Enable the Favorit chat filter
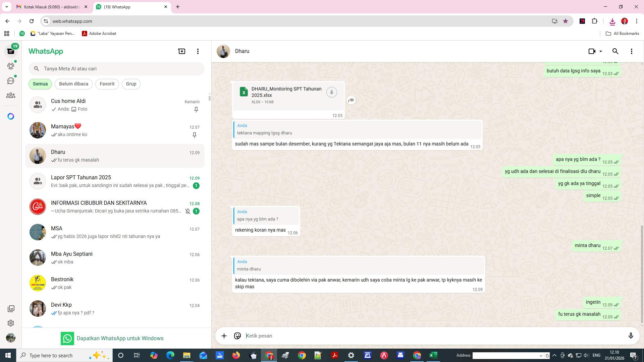 coord(107,84)
